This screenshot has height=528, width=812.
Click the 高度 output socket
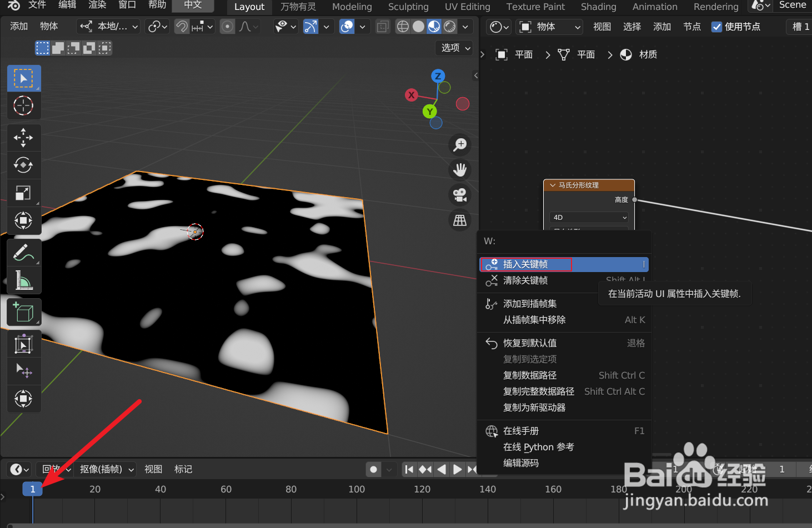(634, 200)
